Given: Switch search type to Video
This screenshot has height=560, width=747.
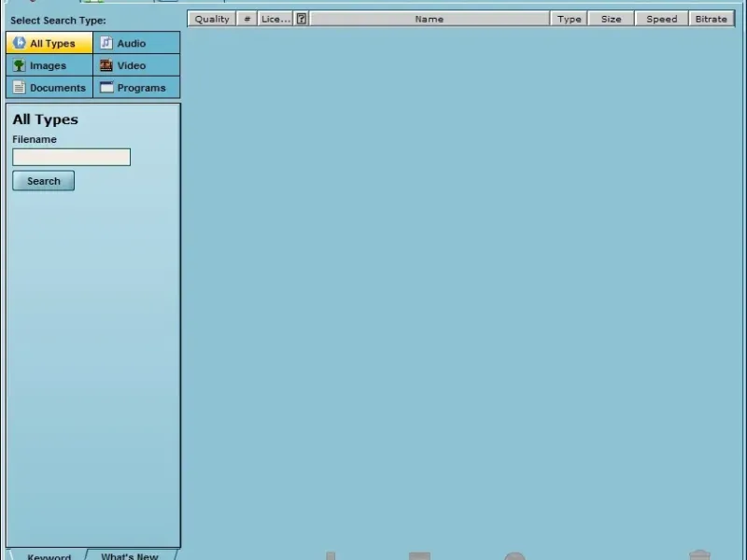Looking at the screenshot, I should pos(136,65).
